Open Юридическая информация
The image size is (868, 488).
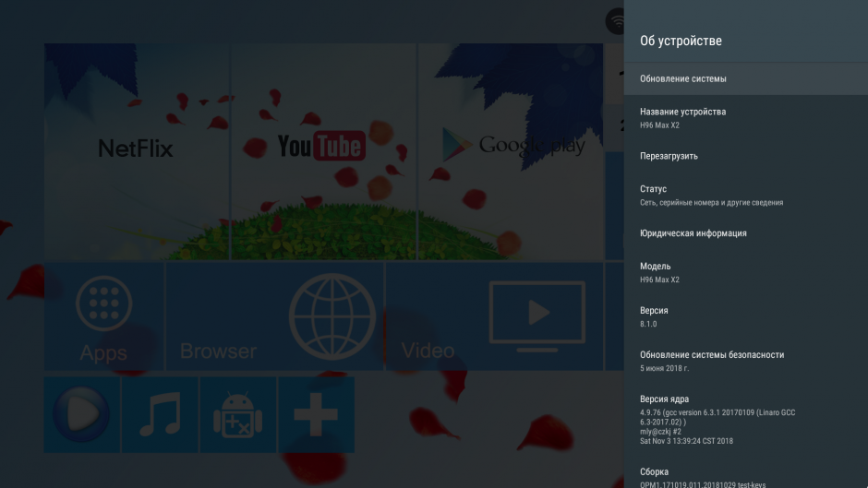[x=746, y=233]
